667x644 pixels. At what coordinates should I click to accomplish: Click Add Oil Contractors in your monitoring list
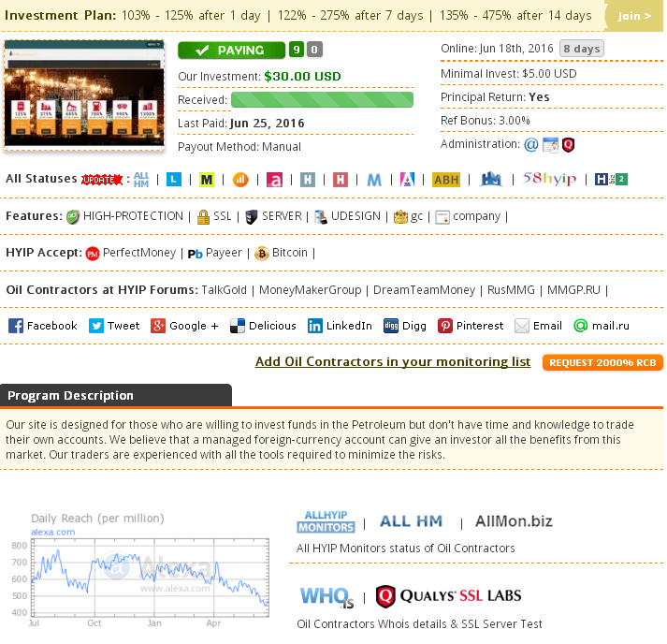tap(393, 362)
